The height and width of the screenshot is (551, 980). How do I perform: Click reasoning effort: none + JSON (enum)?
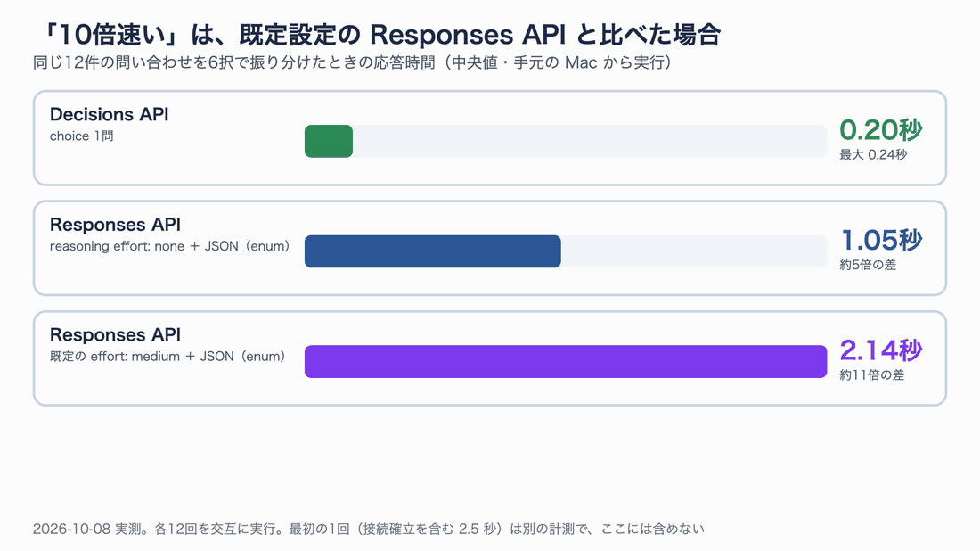click(x=170, y=246)
